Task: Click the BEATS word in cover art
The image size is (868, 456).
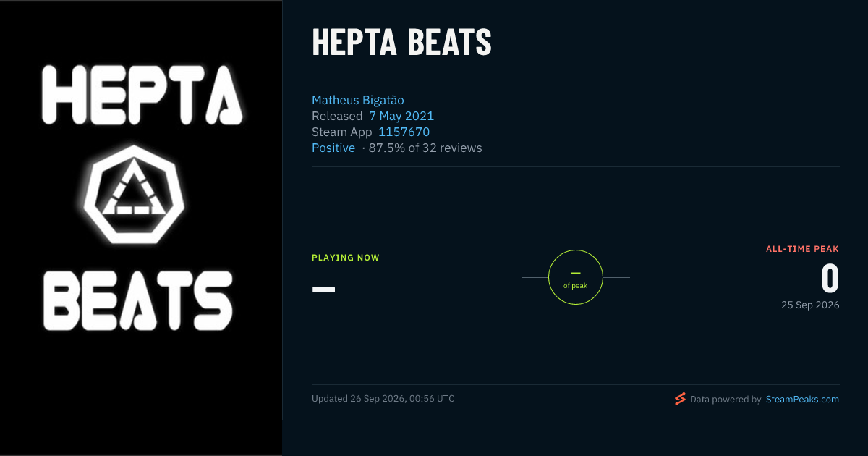Action: [x=137, y=300]
